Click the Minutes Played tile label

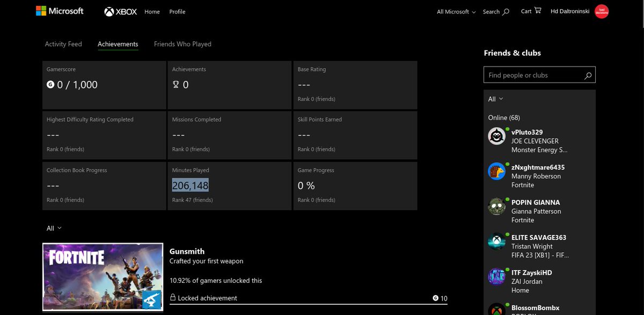tap(191, 170)
